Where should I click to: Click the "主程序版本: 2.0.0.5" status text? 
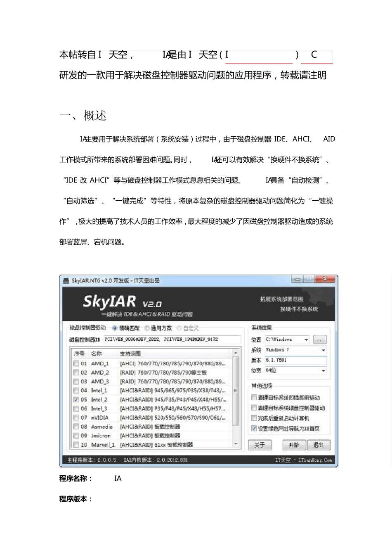(92, 460)
